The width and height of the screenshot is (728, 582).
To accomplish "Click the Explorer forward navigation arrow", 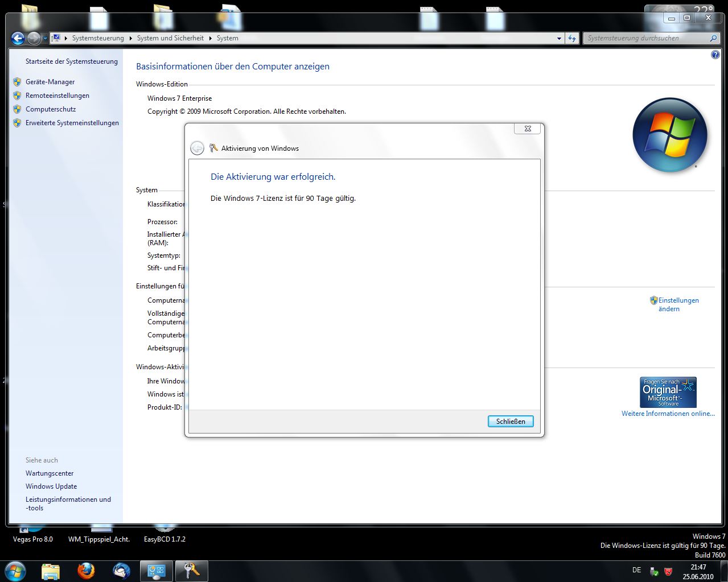I will 34,38.
